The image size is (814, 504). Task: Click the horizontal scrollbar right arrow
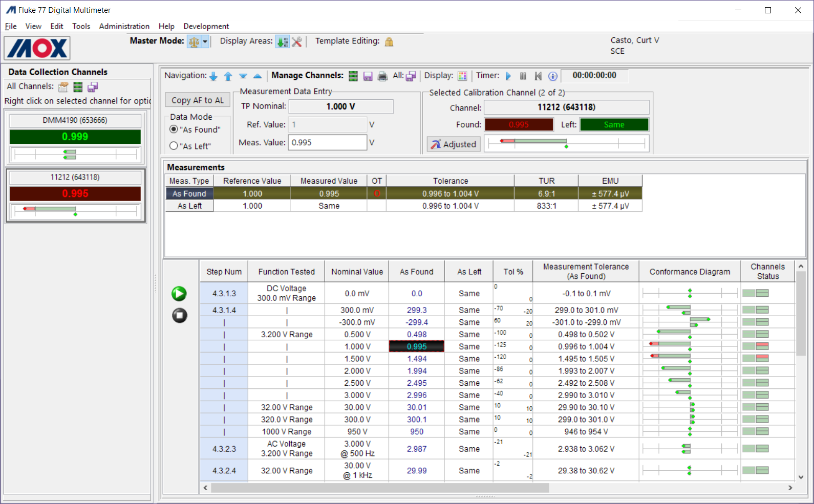(x=790, y=488)
